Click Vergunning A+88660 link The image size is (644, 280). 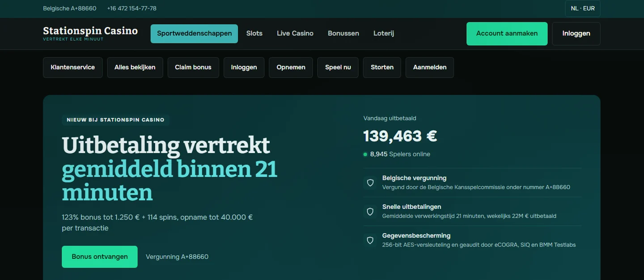[x=177, y=257]
